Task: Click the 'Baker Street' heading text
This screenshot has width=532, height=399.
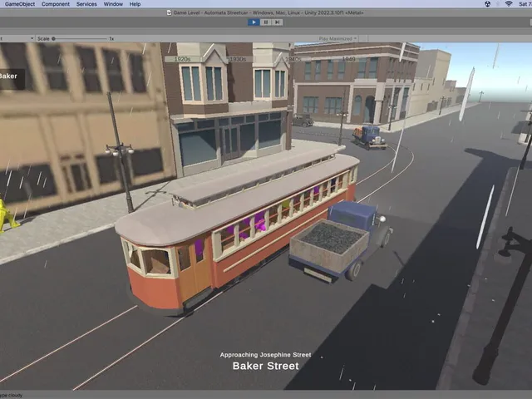Action: (x=266, y=366)
